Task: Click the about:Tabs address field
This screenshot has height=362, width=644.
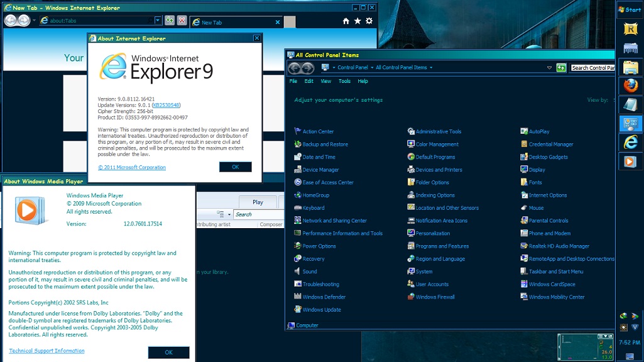Action: pyautogui.click(x=97, y=20)
